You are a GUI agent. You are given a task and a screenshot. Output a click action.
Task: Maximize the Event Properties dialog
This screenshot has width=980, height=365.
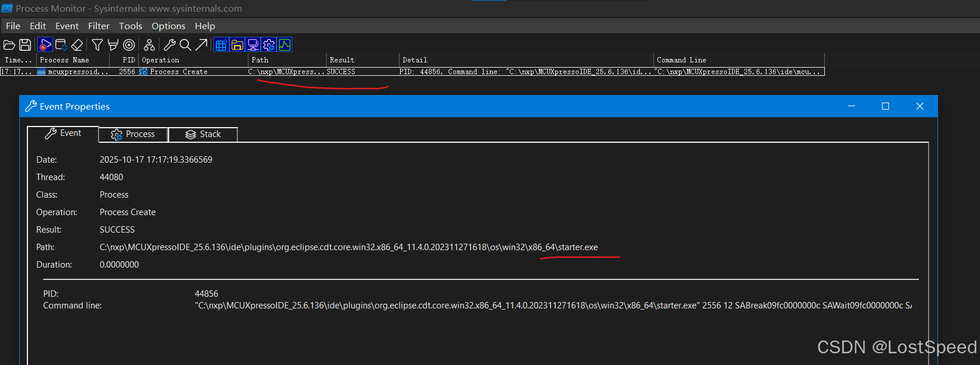[885, 106]
